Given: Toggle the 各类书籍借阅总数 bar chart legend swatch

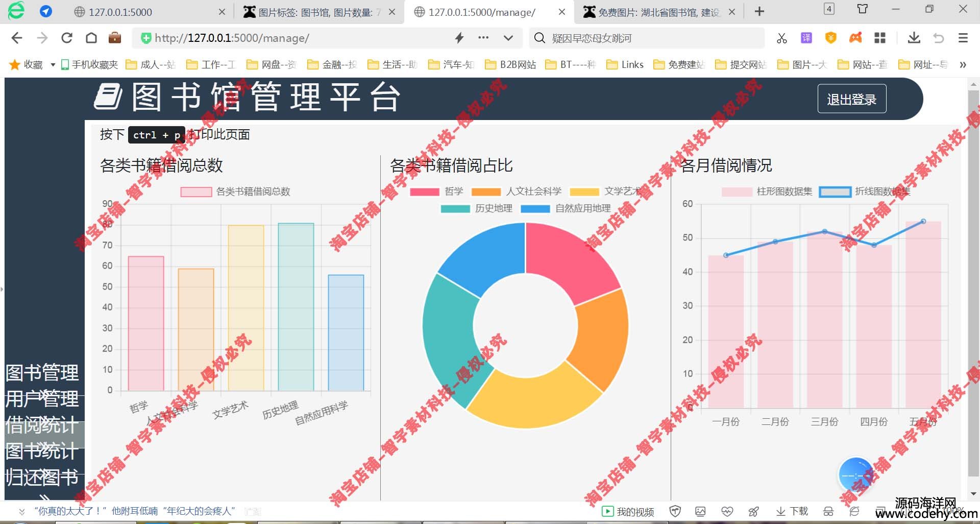Looking at the screenshot, I should [x=196, y=192].
